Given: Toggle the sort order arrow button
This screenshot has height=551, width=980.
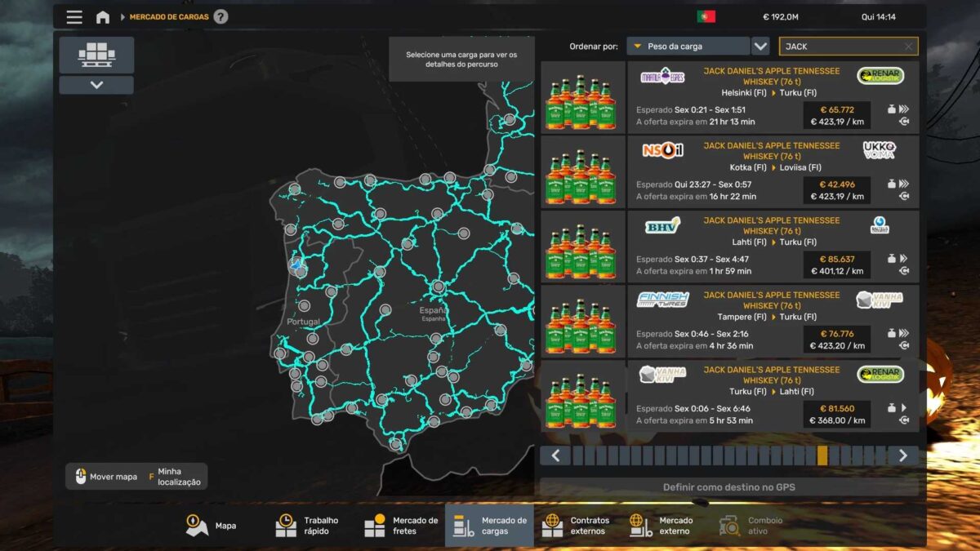Looking at the screenshot, I should click(760, 47).
